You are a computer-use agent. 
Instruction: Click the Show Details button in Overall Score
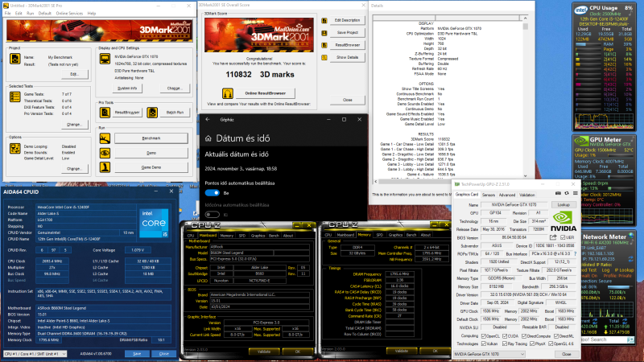point(348,57)
